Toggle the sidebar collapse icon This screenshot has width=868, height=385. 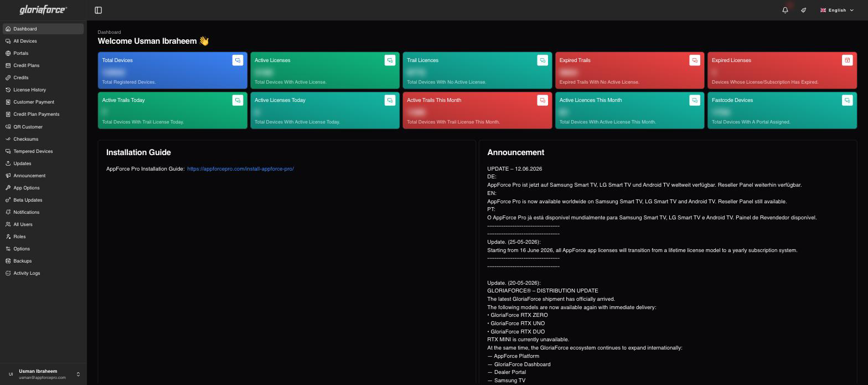click(x=98, y=10)
